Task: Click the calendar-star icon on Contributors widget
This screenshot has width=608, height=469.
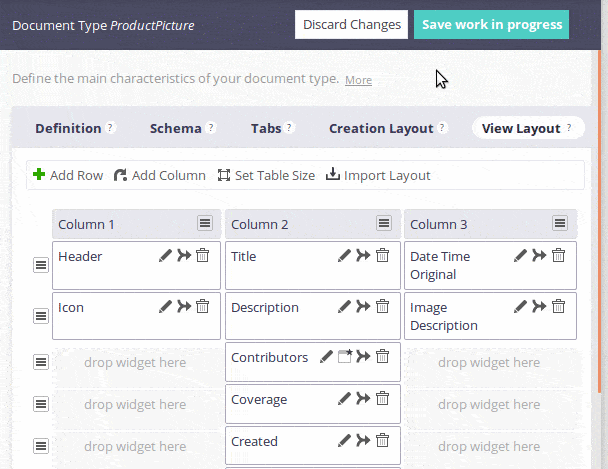Action: 345,356
